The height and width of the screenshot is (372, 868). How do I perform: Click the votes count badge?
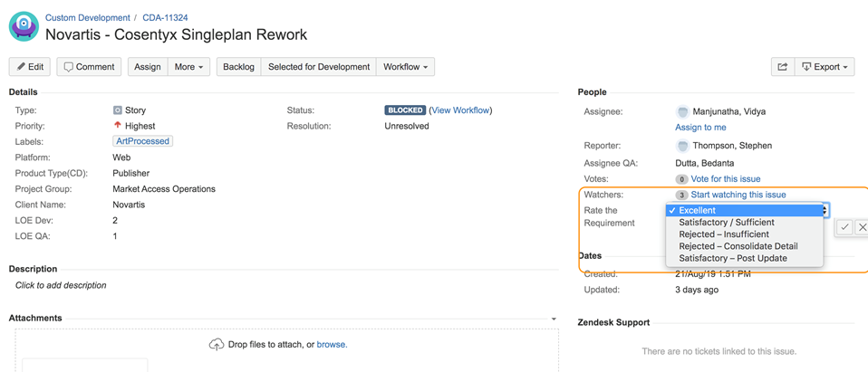(x=682, y=179)
